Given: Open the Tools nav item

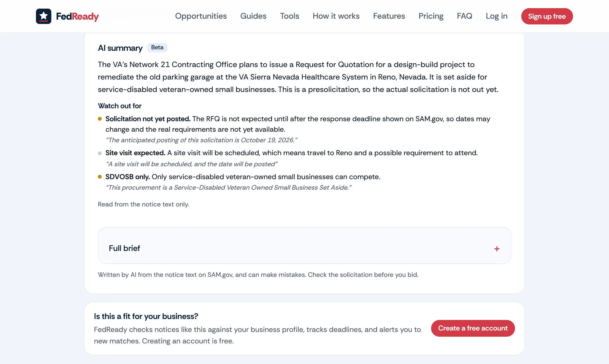Looking at the screenshot, I should tap(290, 16).
